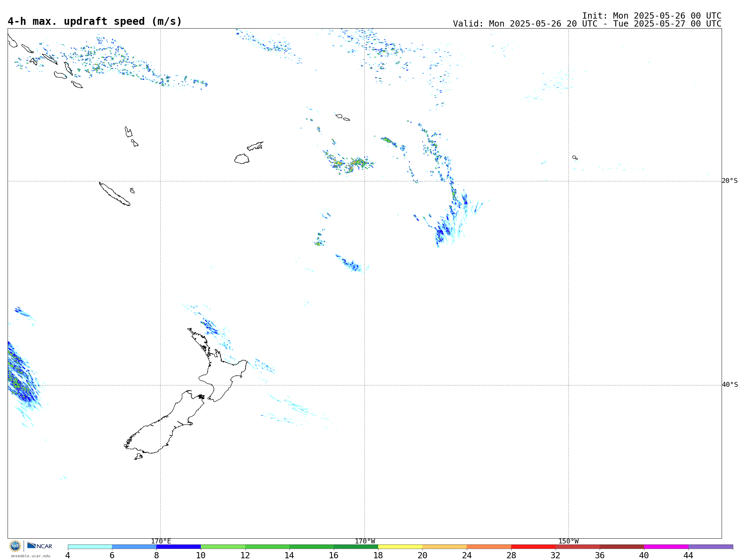Click the light orange 20–24 colorbar segment
The width and height of the screenshot is (744, 560).
(445, 547)
